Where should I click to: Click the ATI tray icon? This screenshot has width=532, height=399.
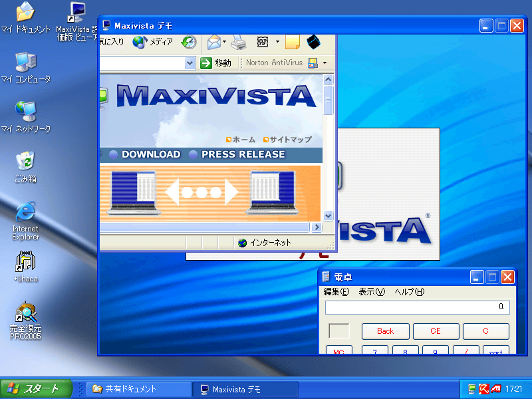pyautogui.click(x=496, y=389)
